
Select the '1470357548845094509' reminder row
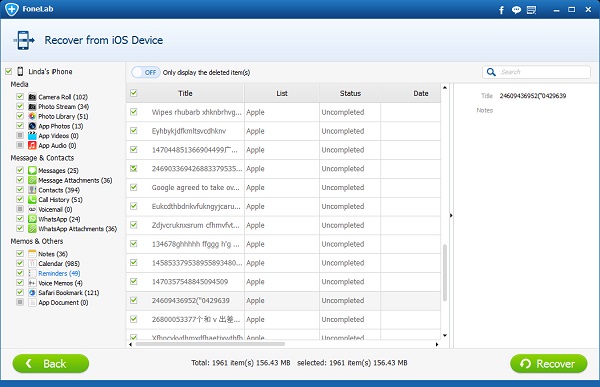(x=283, y=282)
